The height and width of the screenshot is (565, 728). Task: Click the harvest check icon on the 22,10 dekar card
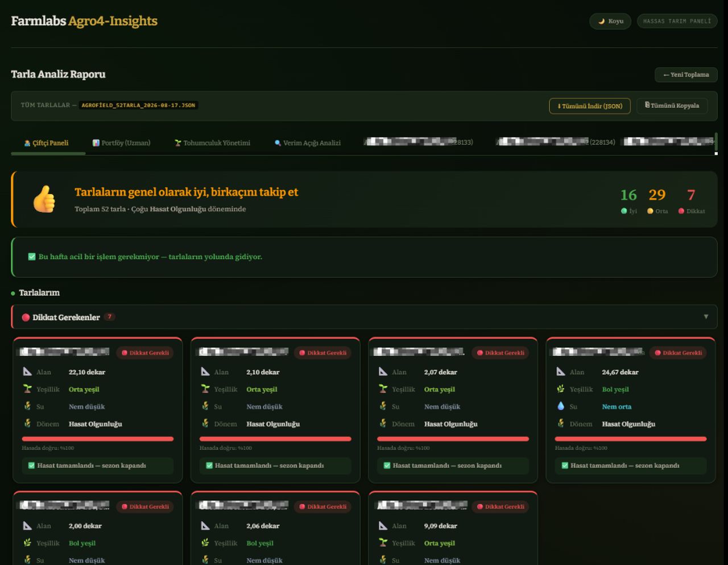32,465
